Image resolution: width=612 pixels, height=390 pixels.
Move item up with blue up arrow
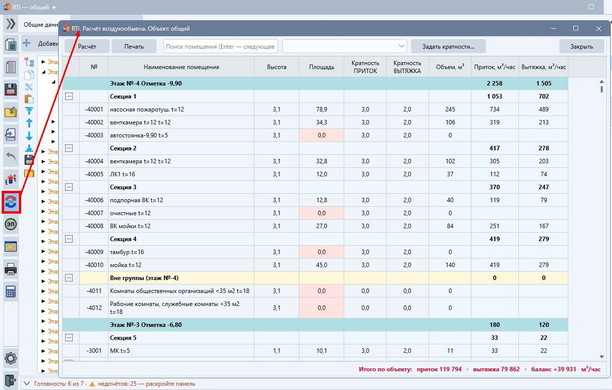pos(29,123)
